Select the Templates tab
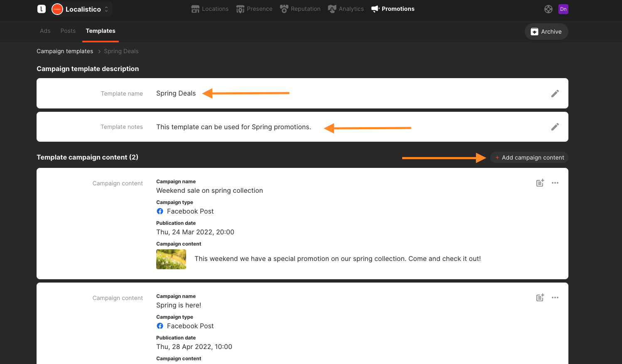 pyautogui.click(x=101, y=31)
